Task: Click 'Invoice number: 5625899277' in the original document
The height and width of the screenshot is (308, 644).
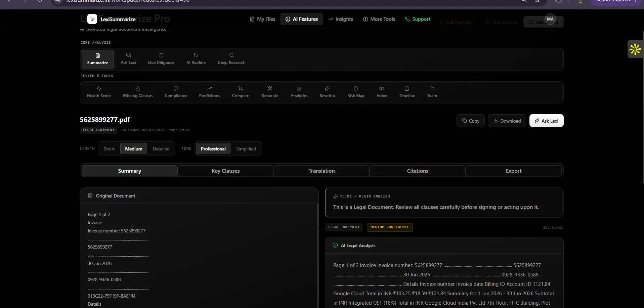Action: [x=117, y=231]
